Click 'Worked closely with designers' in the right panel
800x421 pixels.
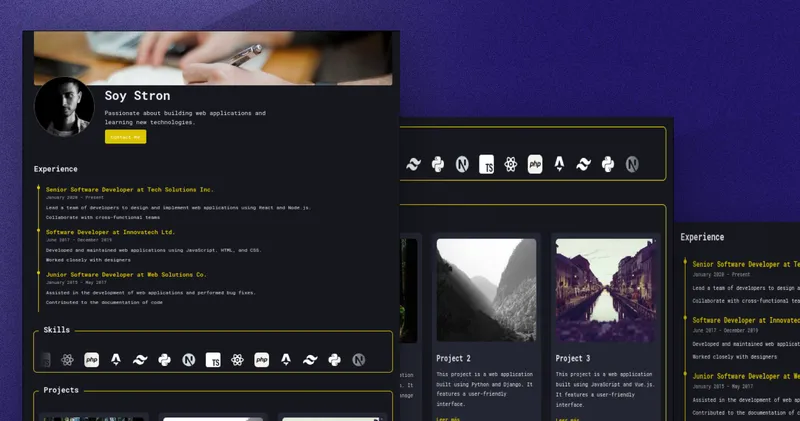735,357
